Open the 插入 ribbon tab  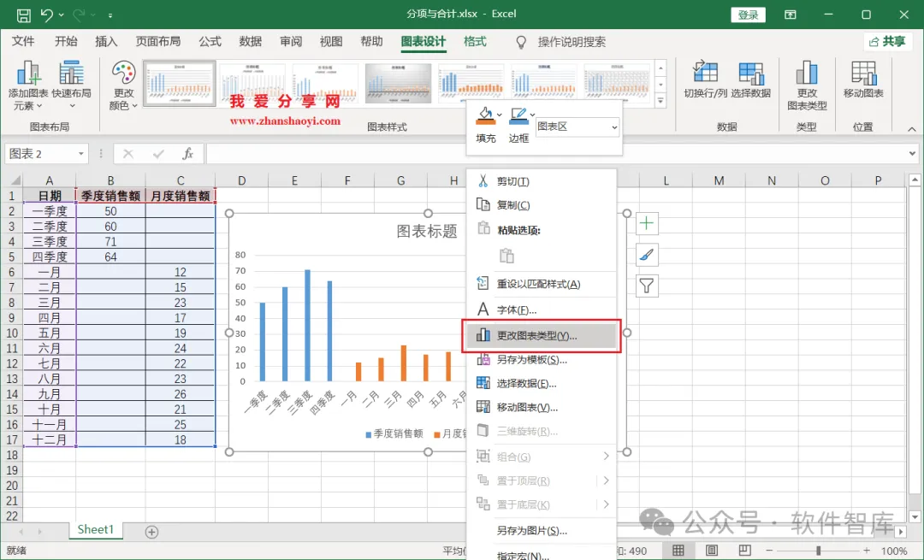pyautogui.click(x=106, y=41)
